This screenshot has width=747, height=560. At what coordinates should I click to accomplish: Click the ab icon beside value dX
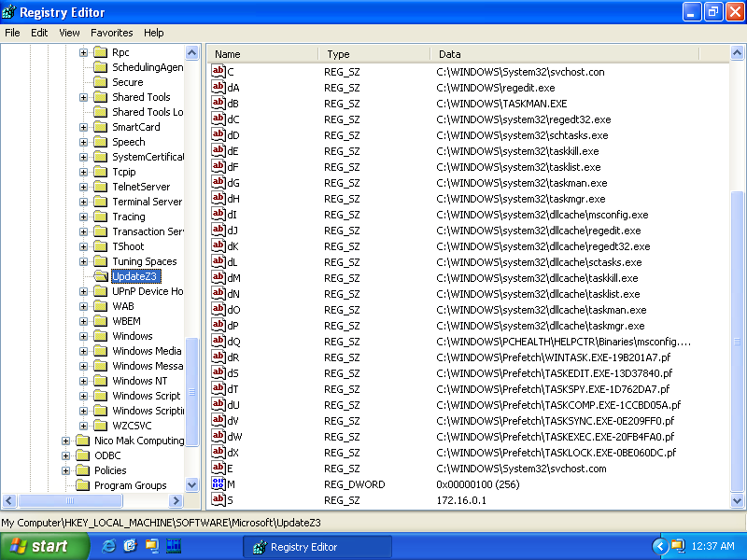click(x=218, y=452)
